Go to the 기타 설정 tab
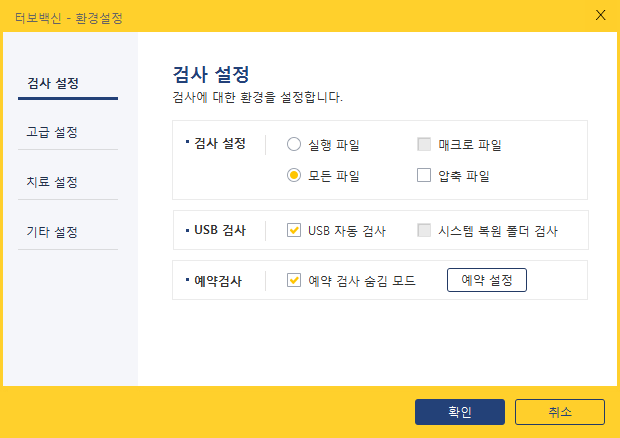This screenshot has width=620, height=438. click(52, 232)
